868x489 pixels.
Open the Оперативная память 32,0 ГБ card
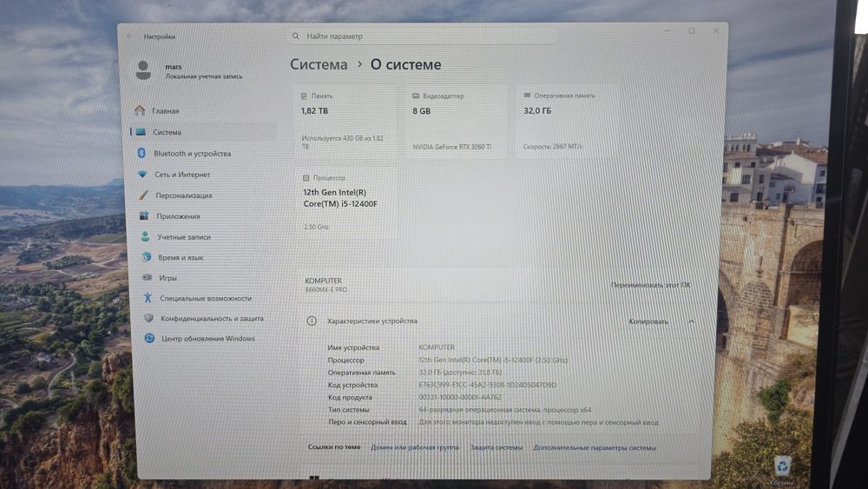coord(566,122)
